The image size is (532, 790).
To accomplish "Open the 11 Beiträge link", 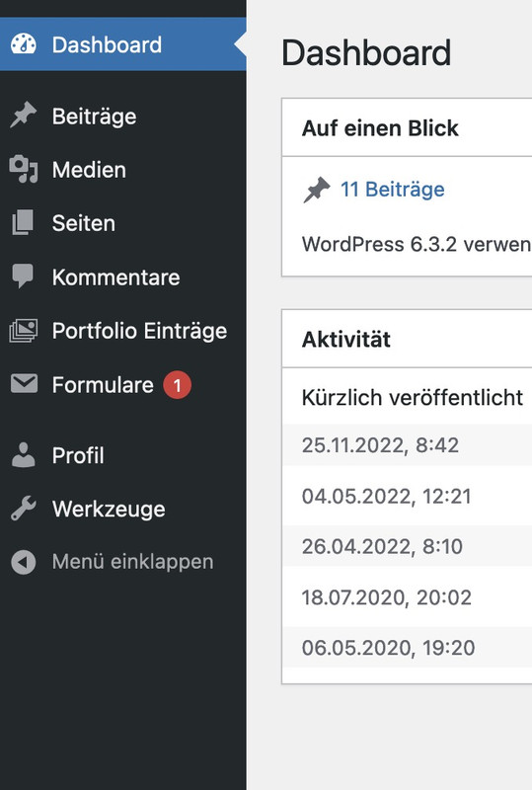I will coord(393,190).
